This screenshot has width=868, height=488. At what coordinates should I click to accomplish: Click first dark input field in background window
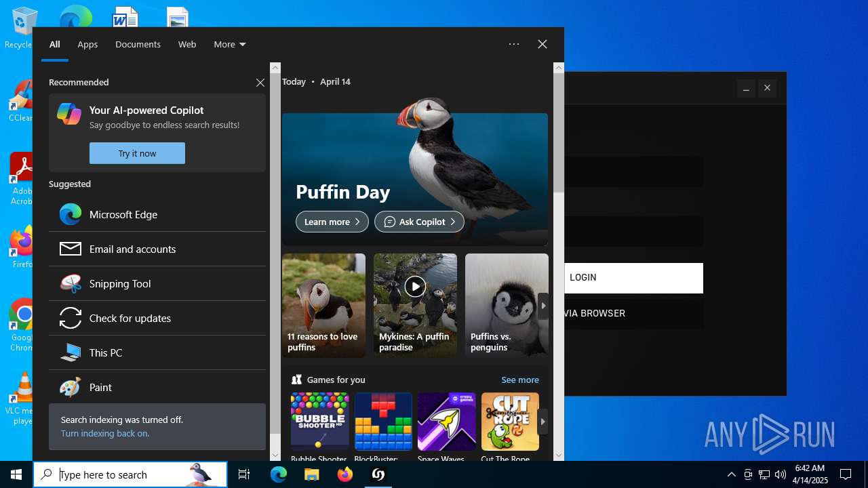[633, 171]
